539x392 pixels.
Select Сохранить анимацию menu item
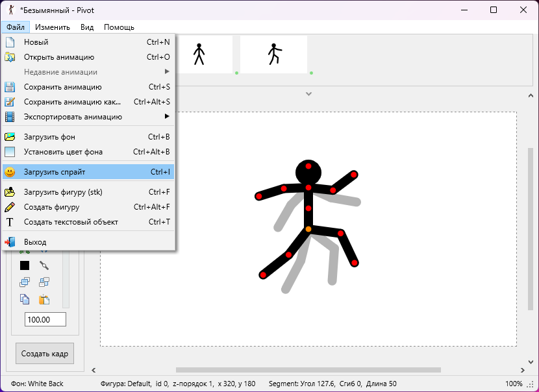88,87
